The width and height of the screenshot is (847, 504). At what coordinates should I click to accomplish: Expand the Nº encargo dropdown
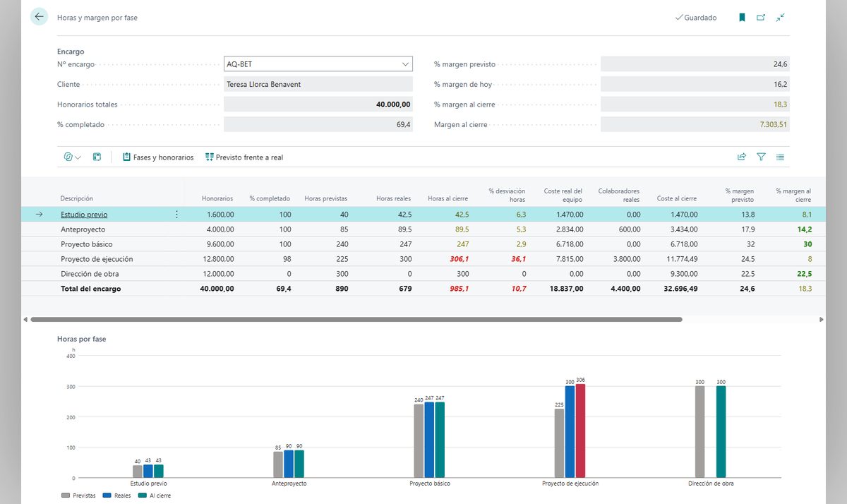click(x=406, y=64)
